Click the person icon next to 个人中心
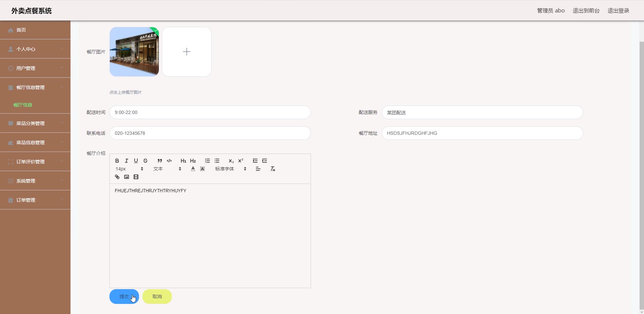Screen dimensions: 644x314 click(11, 49)
